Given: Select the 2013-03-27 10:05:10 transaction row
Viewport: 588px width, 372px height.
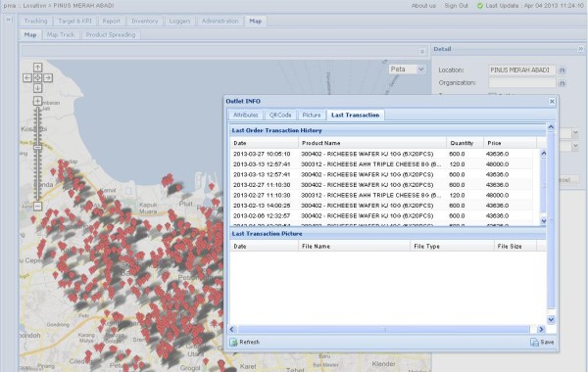Looking at the screenshot, I should [x=381, y=154].
